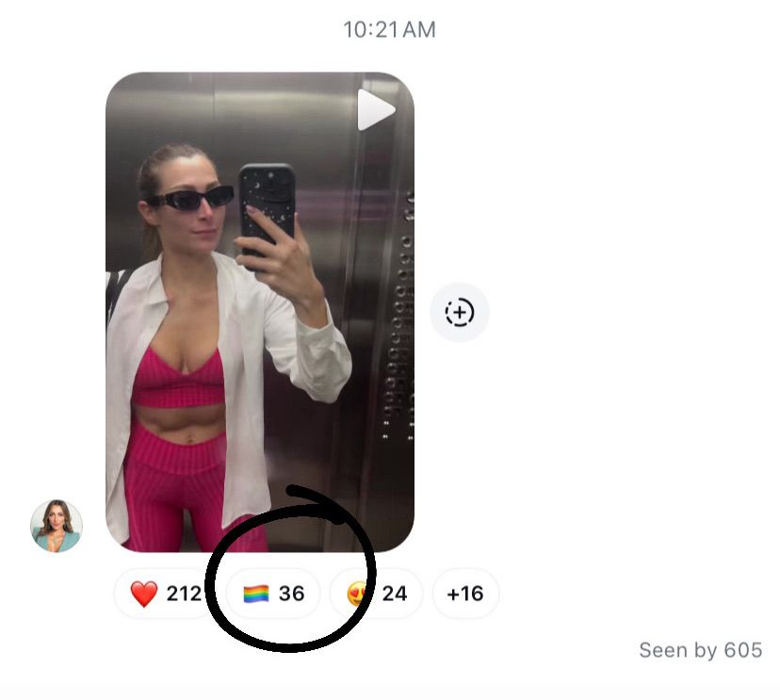The width and height of the screenshot is (780, 700).
Task: Toggle the heart reaction with 212 count
Action: 164,594
